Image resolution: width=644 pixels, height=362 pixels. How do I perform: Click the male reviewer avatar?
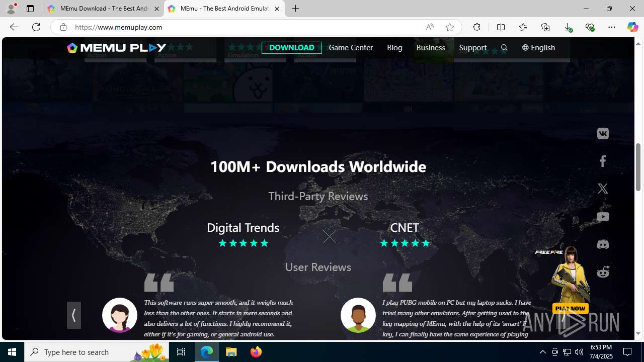tap(358, 315)
